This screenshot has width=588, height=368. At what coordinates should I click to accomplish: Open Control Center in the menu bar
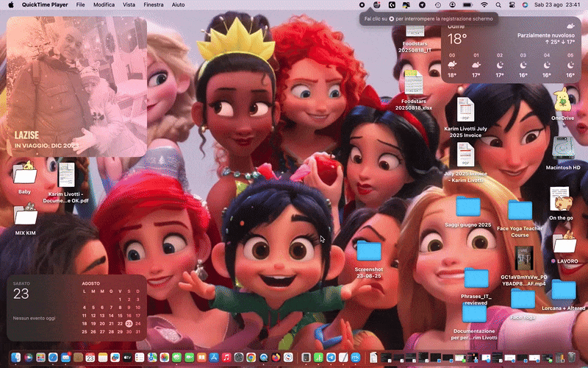(x=512, y=5)
